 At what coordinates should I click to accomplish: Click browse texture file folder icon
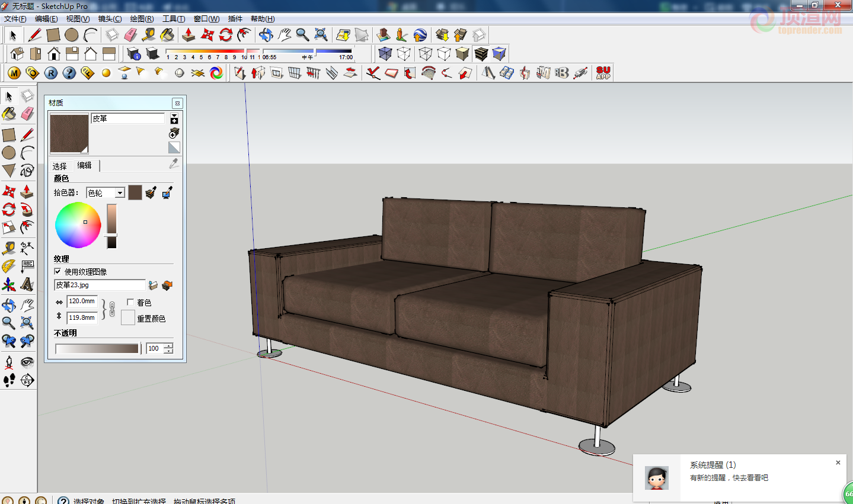(x=153, y=285)
